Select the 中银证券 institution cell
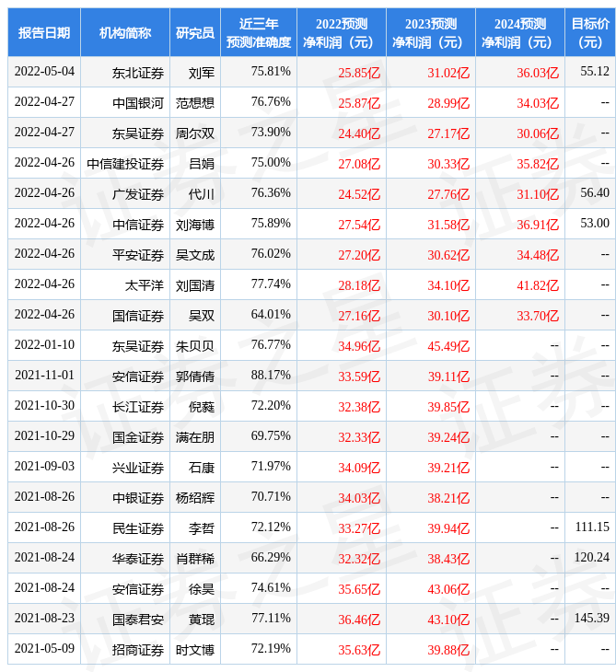This screenshot has height=672, width=616. coord(138,498)
